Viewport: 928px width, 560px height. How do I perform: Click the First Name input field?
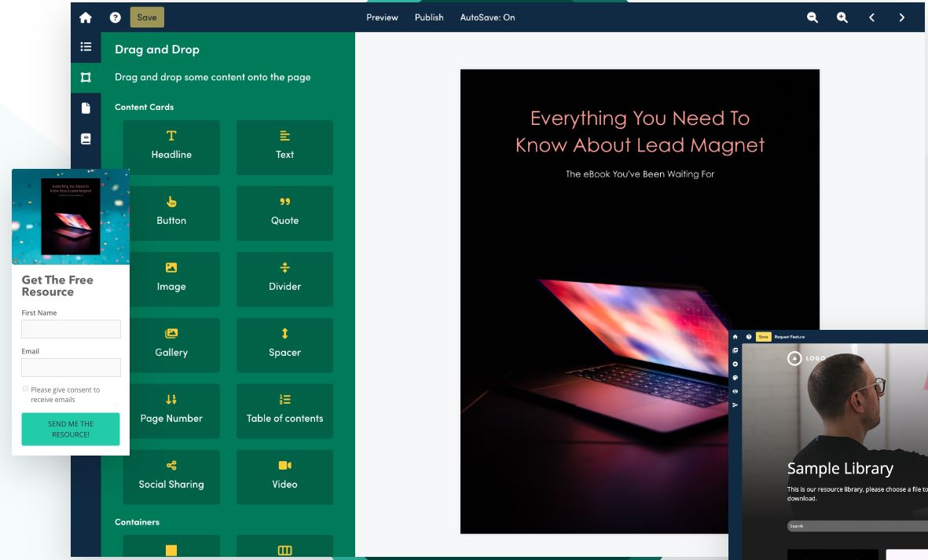click(x=71, y=329)
